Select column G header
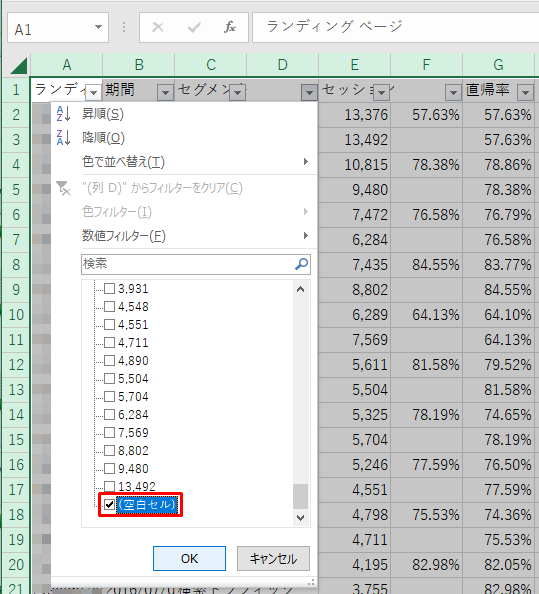 click(x=498, y=65)
